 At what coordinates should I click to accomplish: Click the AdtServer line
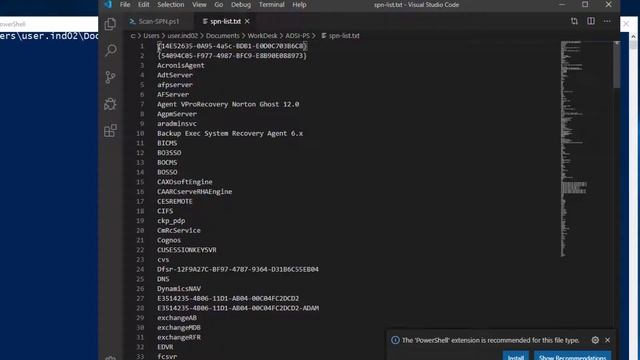(175, 75)
